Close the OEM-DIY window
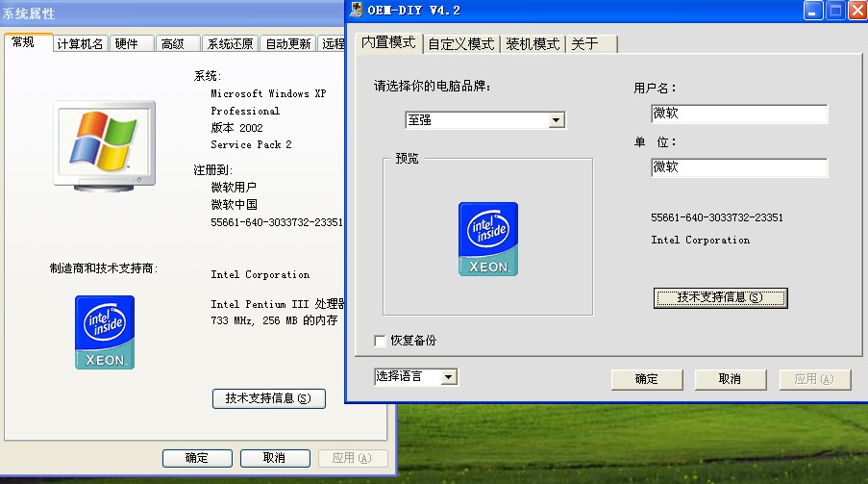This screenshot has width=868, height=484. pyautogui.click(x=857, y=11)
